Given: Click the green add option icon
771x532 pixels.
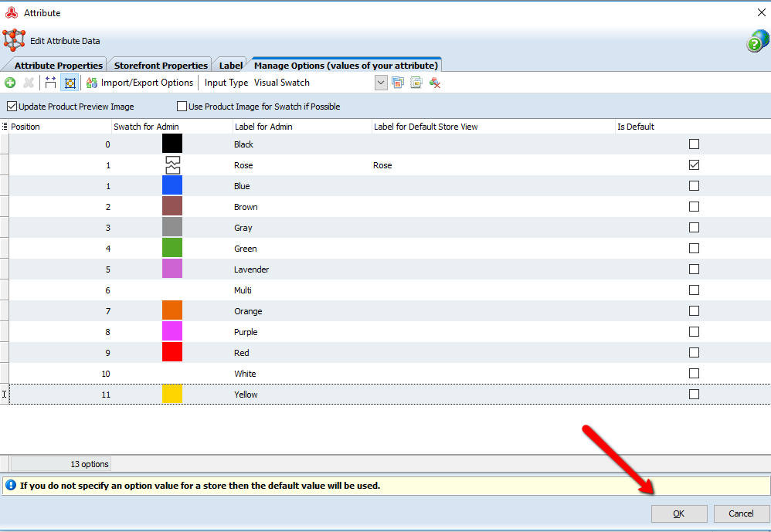Looking at the screenshot, I should click(10, 83).
